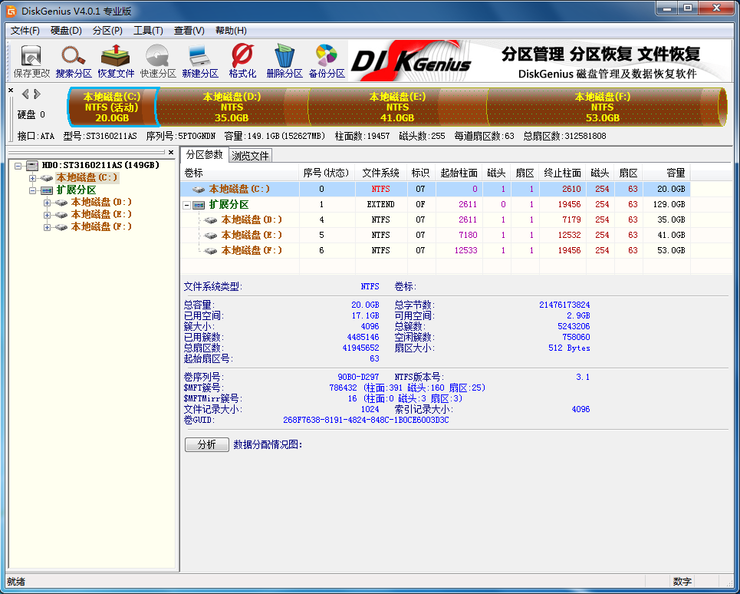
Task: Click the 恢复文件 (Recover Files) toolbar icon
Action: point(115,60)
